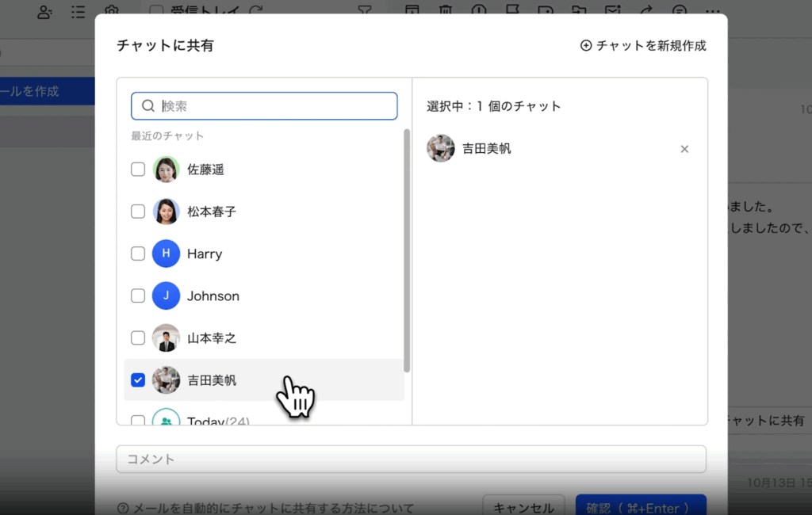
Task: Check the 佐藤遥 checkbox
Action: pos(138,170)
